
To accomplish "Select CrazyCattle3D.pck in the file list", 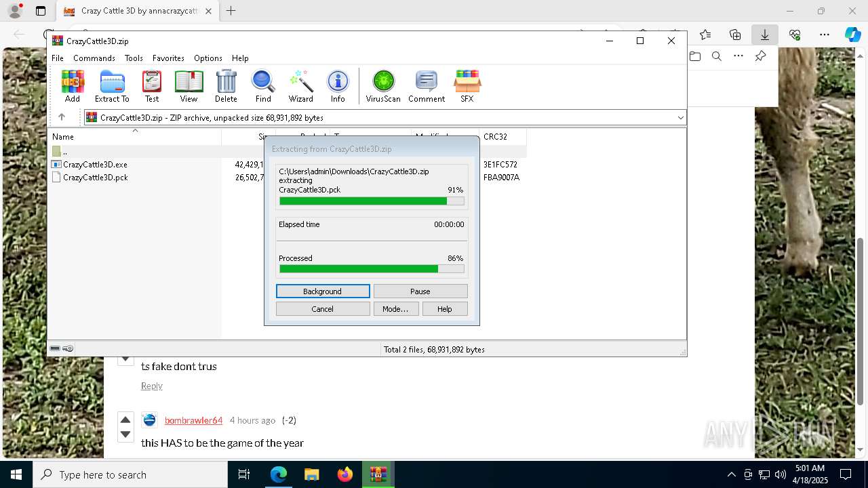I will pyautogui.click(x=95, y=178).
